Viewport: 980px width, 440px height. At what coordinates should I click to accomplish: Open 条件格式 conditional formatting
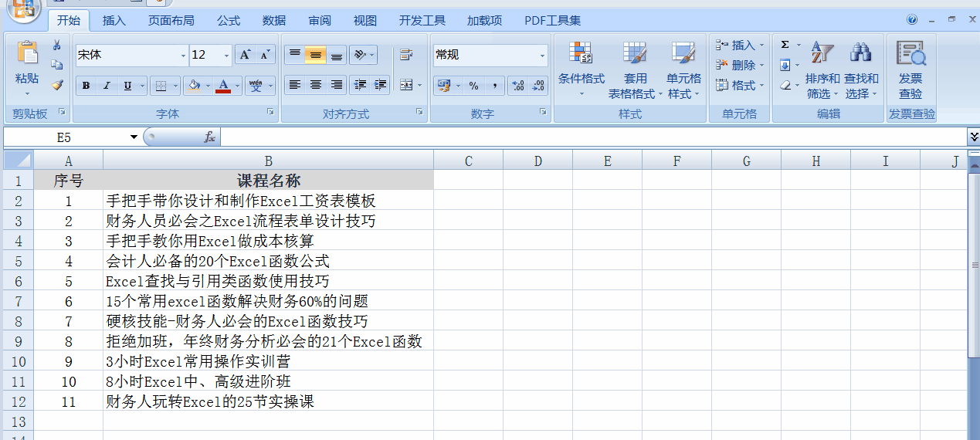582,69
